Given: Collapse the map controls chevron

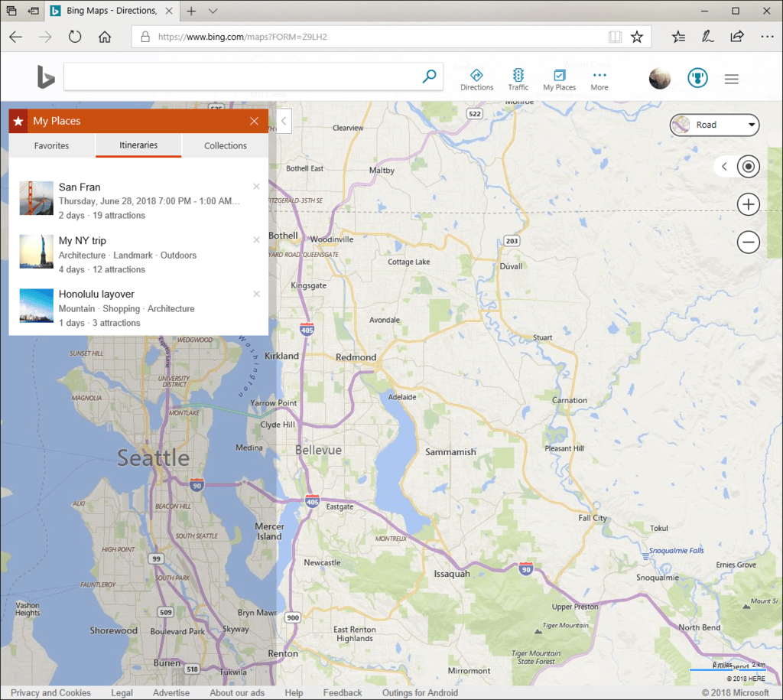Looking at the screenshot, I should tap(724, 166).
